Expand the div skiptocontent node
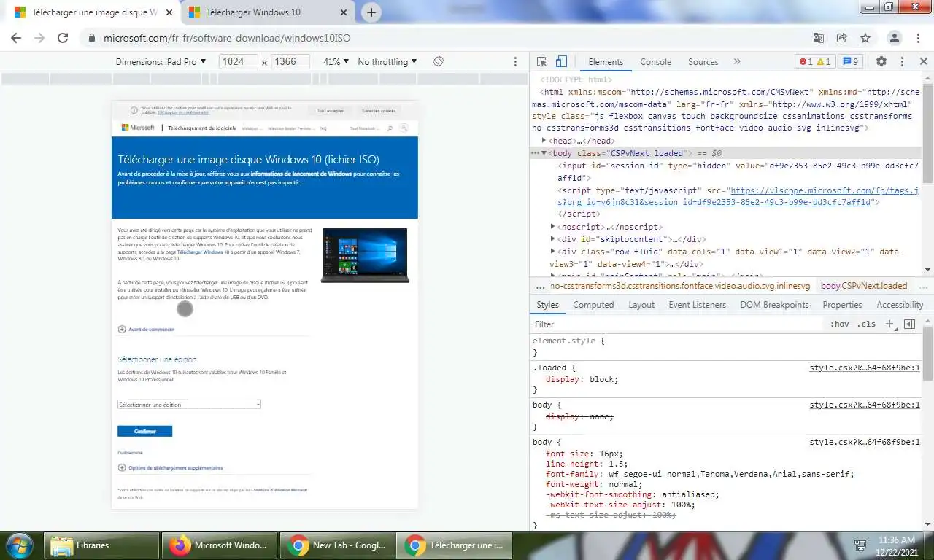Viewport: 934px width, 560px height. coord(553,239)
